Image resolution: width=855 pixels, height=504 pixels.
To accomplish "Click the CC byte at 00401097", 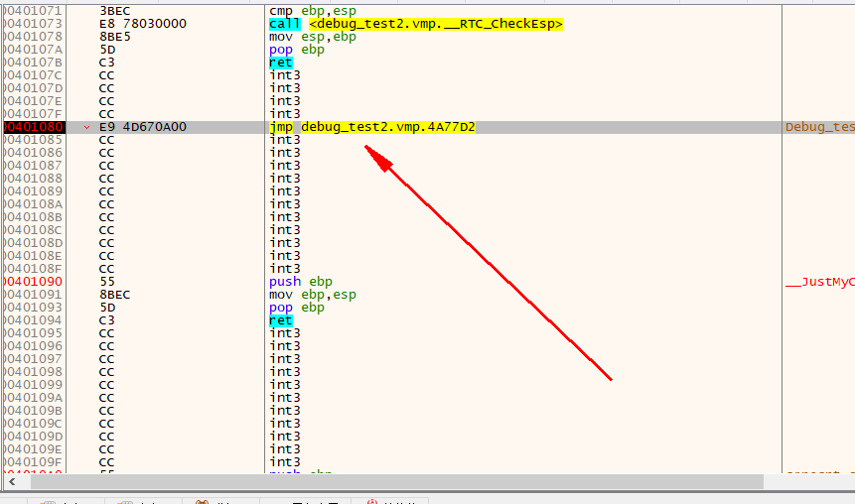I will pos(107,359).
